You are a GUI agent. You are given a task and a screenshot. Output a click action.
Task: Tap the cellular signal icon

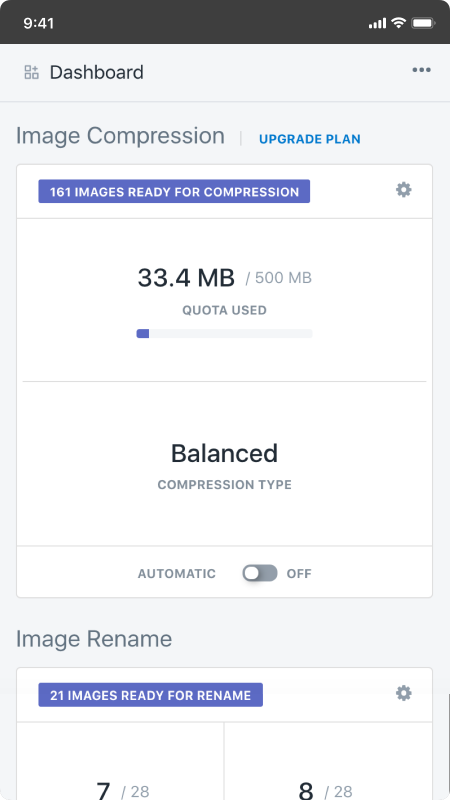point(378,23)
